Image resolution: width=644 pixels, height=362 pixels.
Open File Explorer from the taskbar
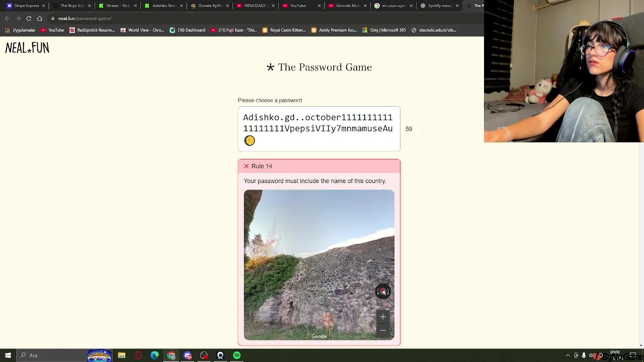(122, 355)
